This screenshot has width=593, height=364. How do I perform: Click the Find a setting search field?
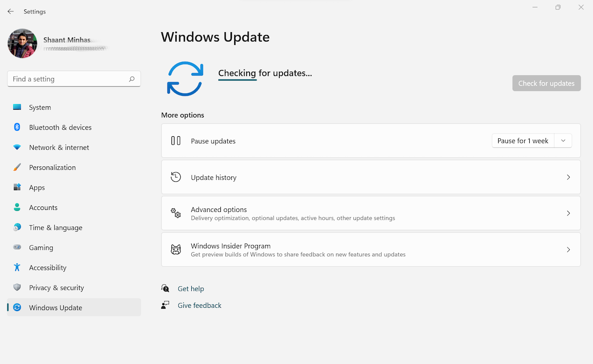tap(73, 79)
